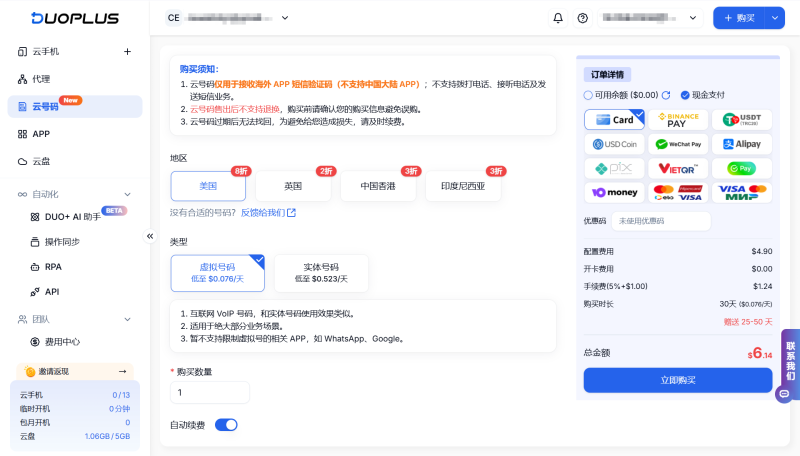Select the 可用余额 balance radio button
The width and height of the screenshot is (800, 456).
tap(588, 95)
